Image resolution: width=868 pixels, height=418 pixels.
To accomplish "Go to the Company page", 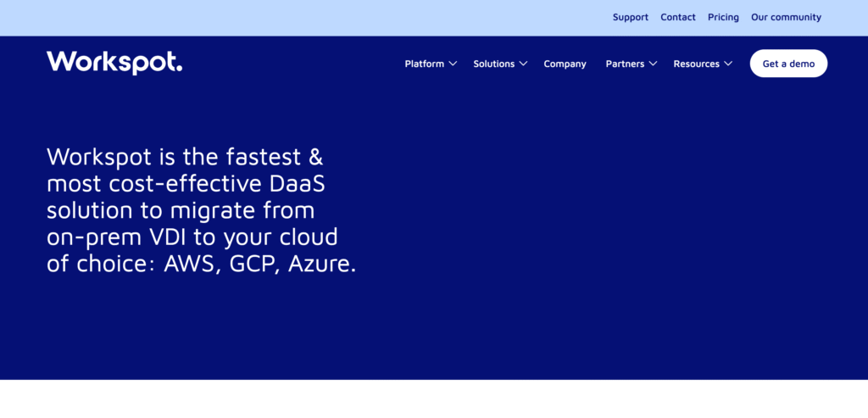I will (x=565, y=64).
